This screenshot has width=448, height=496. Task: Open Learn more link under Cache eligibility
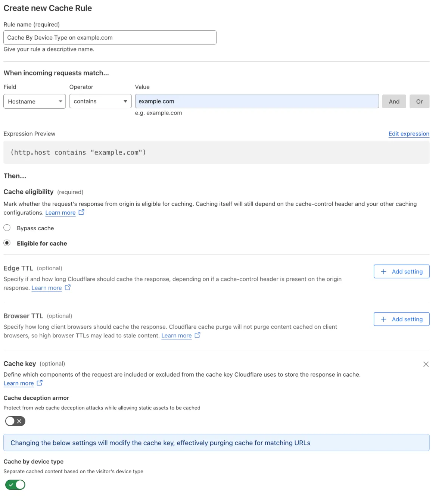click(60, 213)
